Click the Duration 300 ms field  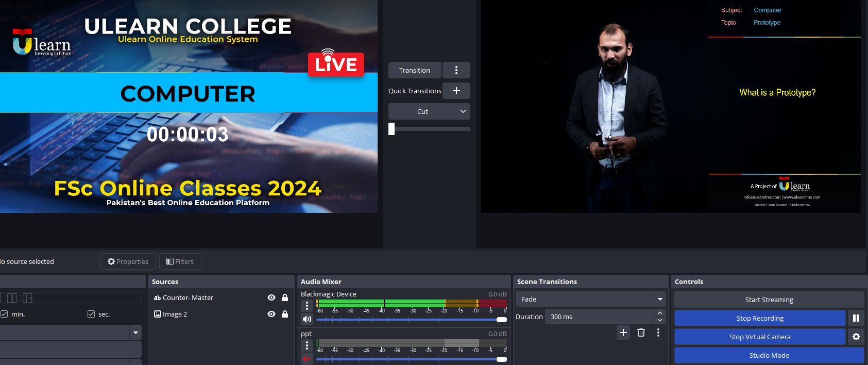pyautogui.click(x=600, y=317)
